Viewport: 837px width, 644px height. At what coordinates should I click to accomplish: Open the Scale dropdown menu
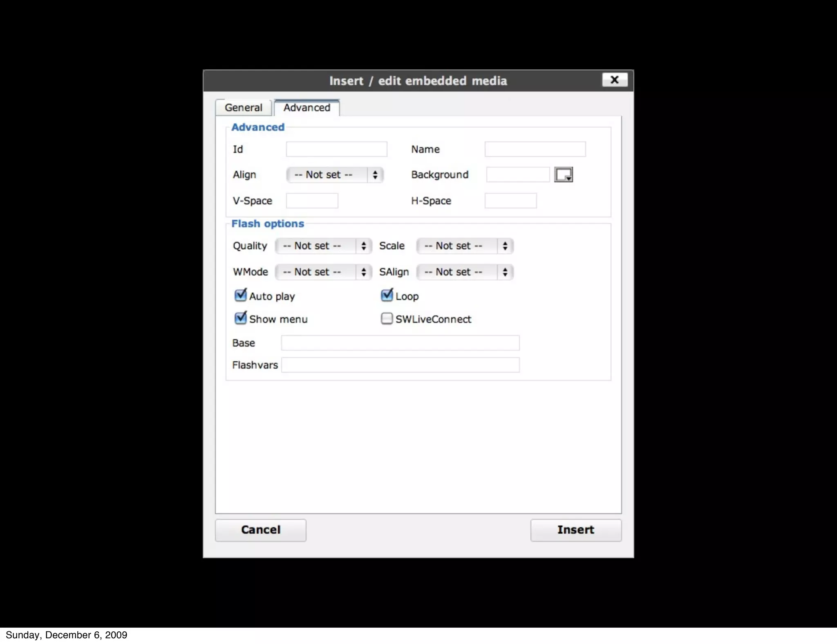(465, 246)
